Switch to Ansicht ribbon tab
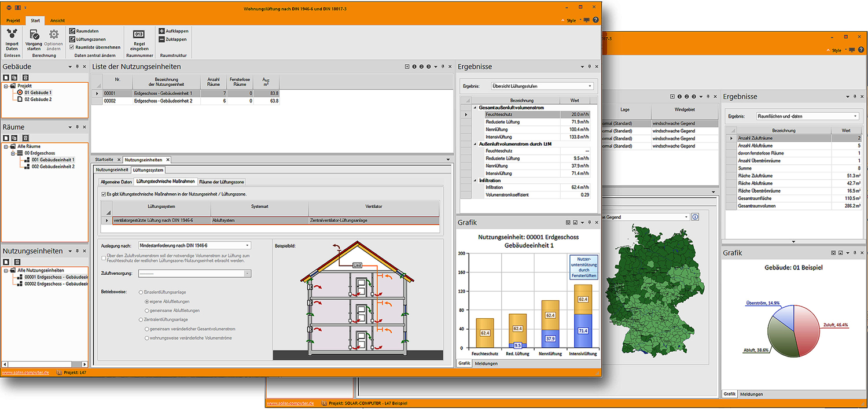This screenshot has width=868, height=409. pyautogui.click(x=58, y=20)
